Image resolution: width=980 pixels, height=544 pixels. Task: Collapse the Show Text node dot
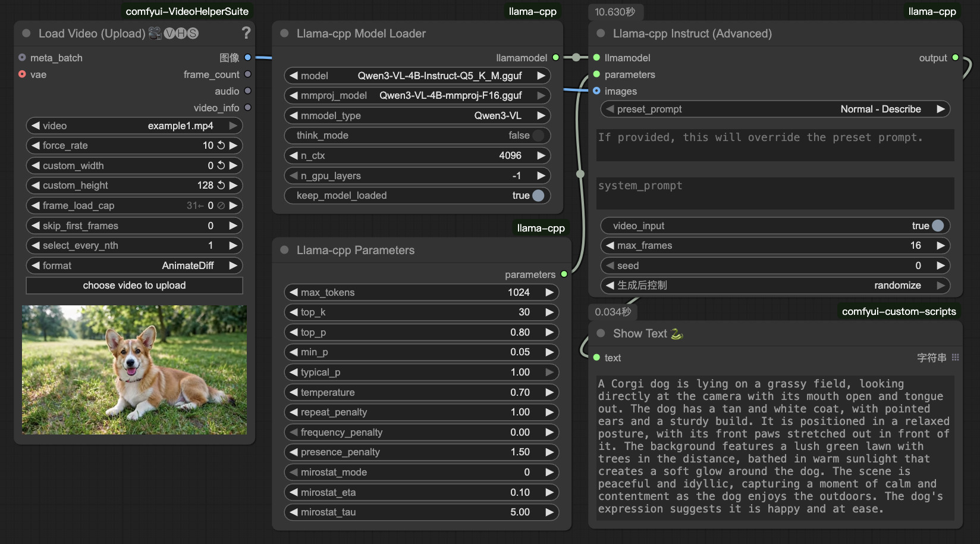[601, 333]
